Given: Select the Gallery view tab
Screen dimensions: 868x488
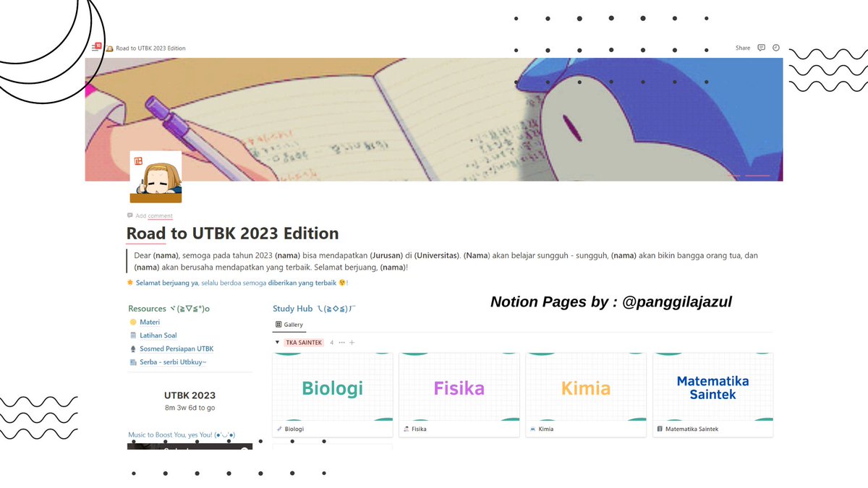Looking at the screenshot, I should [289, 325].
